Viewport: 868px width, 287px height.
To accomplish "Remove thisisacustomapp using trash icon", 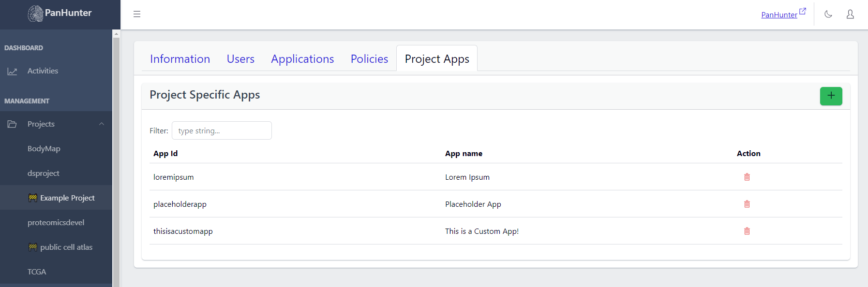I will pyautogui.click(x=747, y=231).
